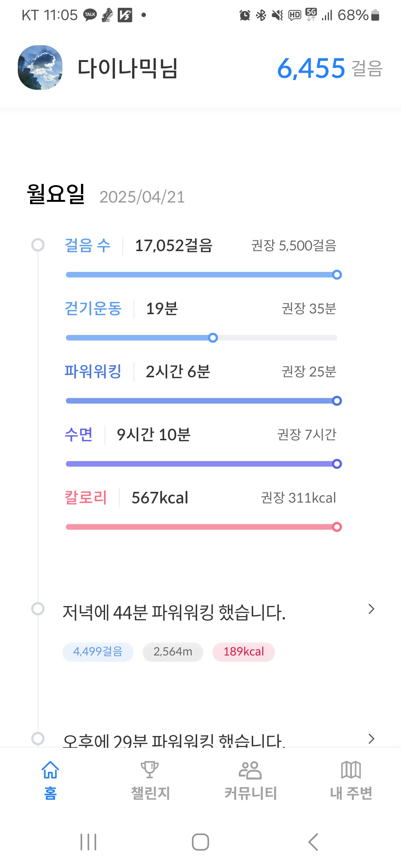The width and height of the screenshot is (401, 868).
Task: Open the Nearby (내 주변) map icon
Action: point(351,770)
